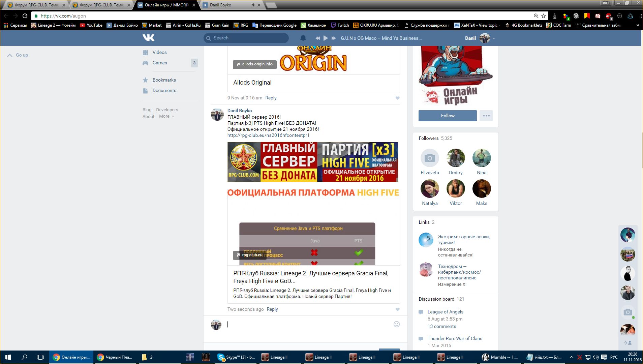Screen dimensions: 643x364
Task: Open the VK friends count chat icon
Action: (628, 343)
